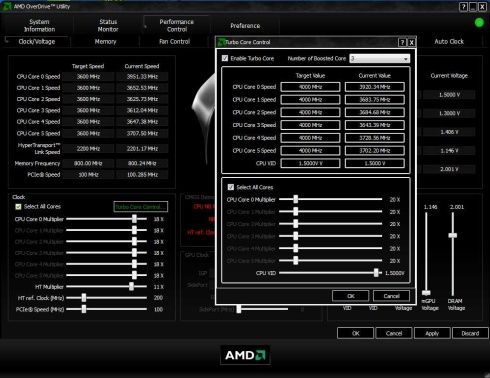Image resolution: width=490 pixels, height=378 pixels.
Task: Click CPU Core 0 Multiplier slider in Clock panel
Action: pos(106,219)
